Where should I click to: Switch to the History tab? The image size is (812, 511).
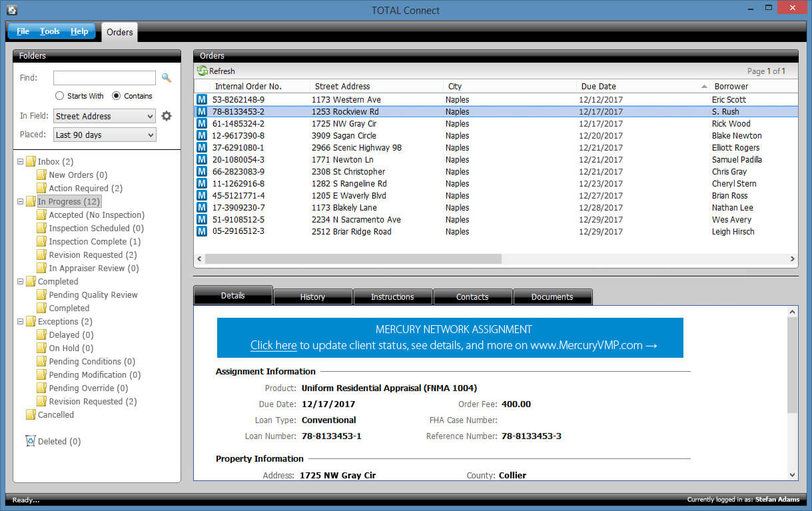(312, 297)
